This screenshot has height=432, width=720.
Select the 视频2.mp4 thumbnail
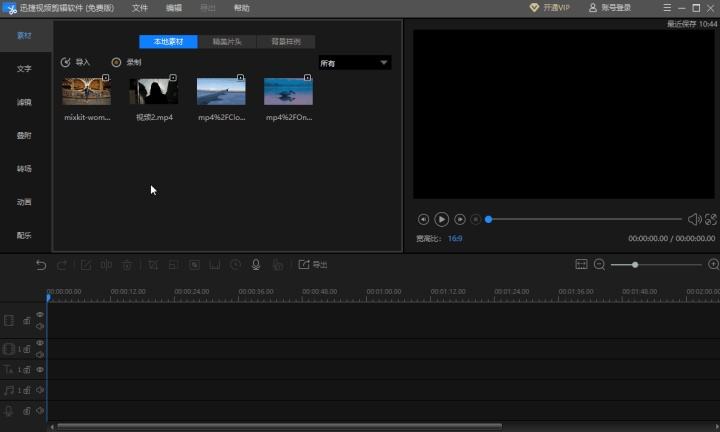(154, 91)
